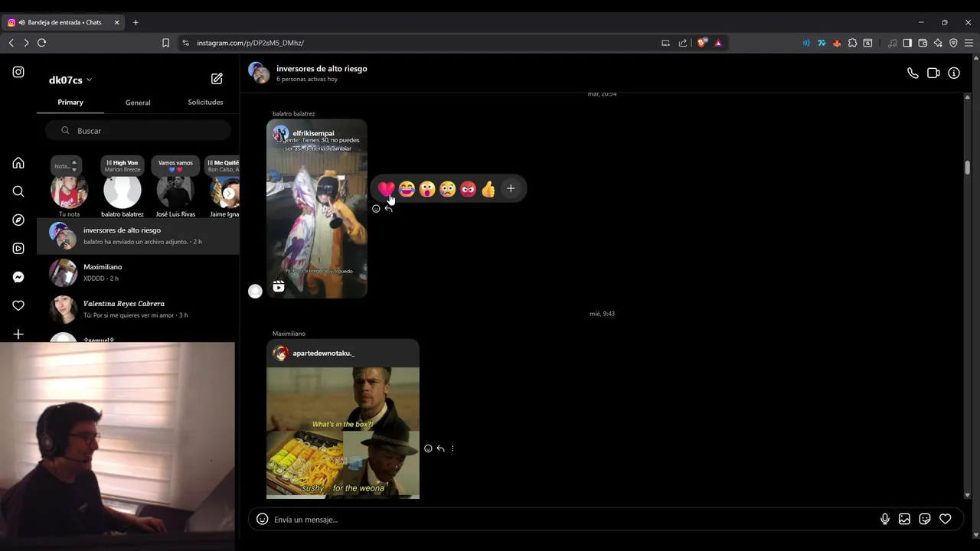
Task: Expand the dk07cs account switcher
Action: point(70,80)
